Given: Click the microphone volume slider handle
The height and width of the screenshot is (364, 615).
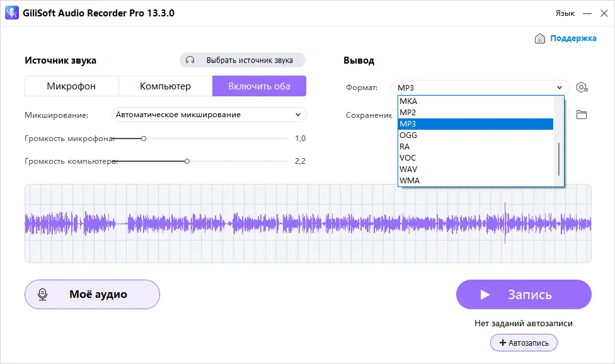Looking at the screenshot, I should (144, 139).
